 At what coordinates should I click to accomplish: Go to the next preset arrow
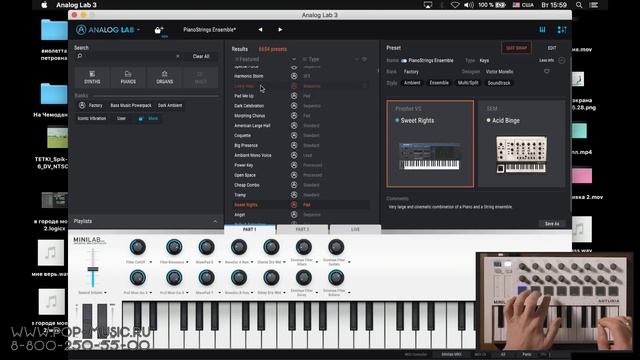(280, 29)
